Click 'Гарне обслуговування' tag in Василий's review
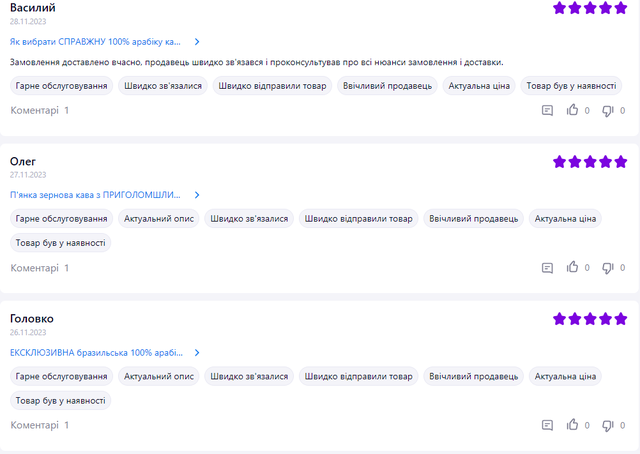 [62, 86]
